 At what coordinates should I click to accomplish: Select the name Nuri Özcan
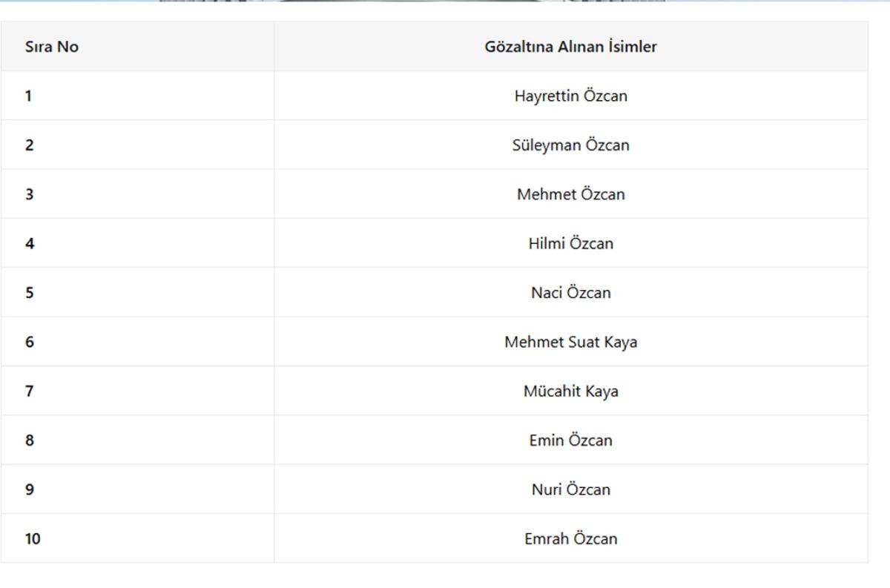(570, 489)
